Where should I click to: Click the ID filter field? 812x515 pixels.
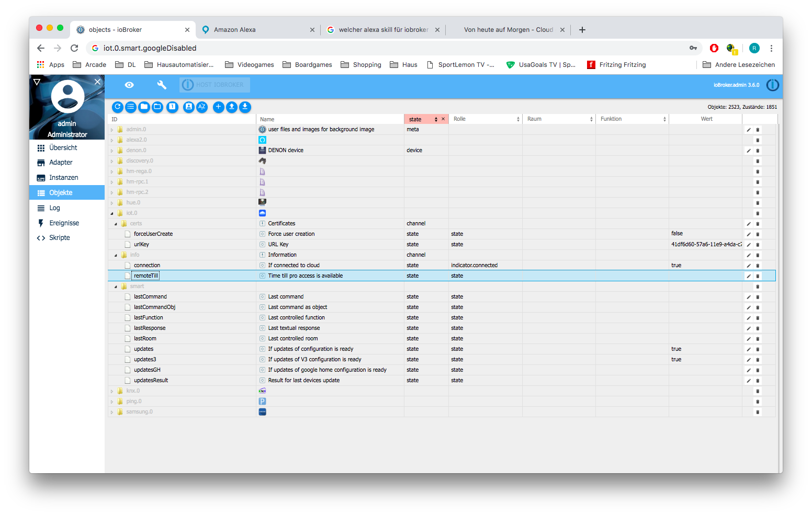pyautogui.click(x=182, y=119)
